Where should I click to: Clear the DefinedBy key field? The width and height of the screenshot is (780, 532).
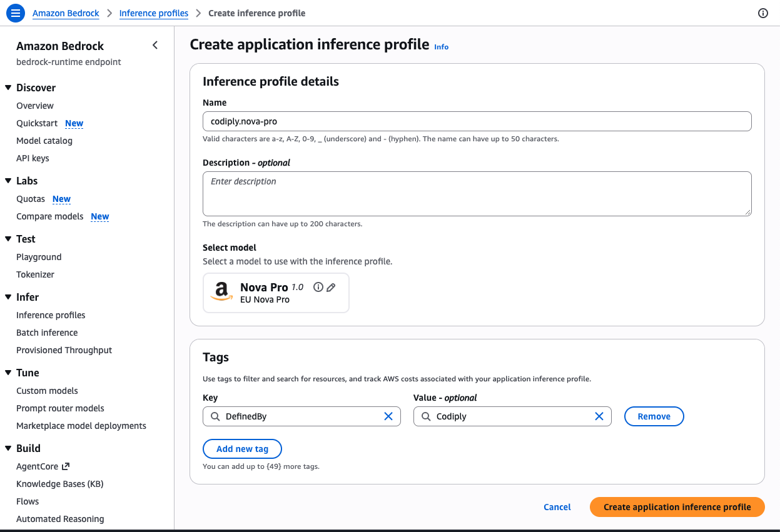388,416
